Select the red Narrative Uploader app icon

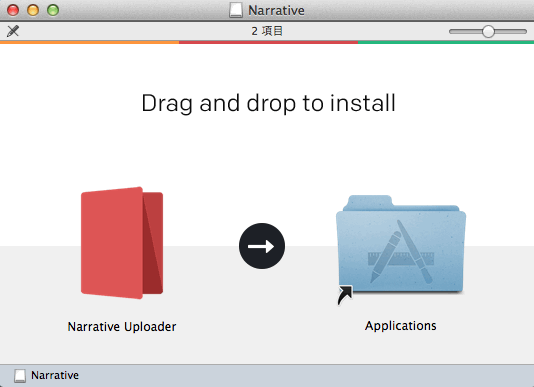(x=122, y=243)
